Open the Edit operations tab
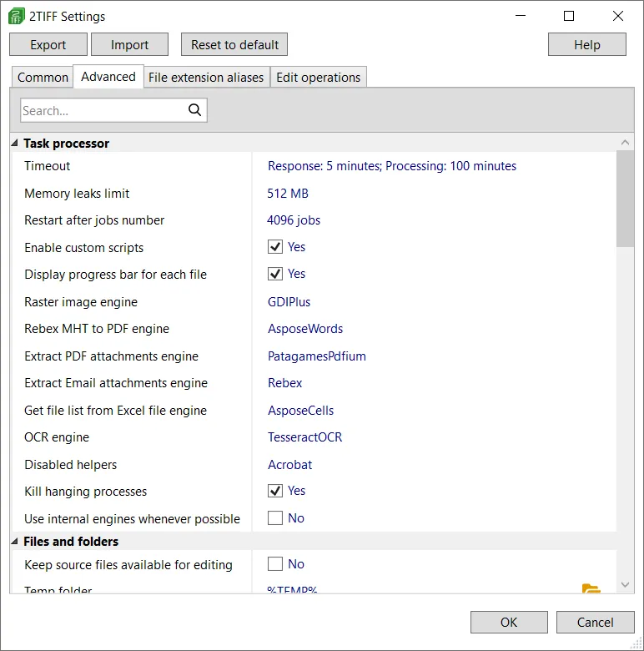644x651 pixels. click(x=318, y=78)
